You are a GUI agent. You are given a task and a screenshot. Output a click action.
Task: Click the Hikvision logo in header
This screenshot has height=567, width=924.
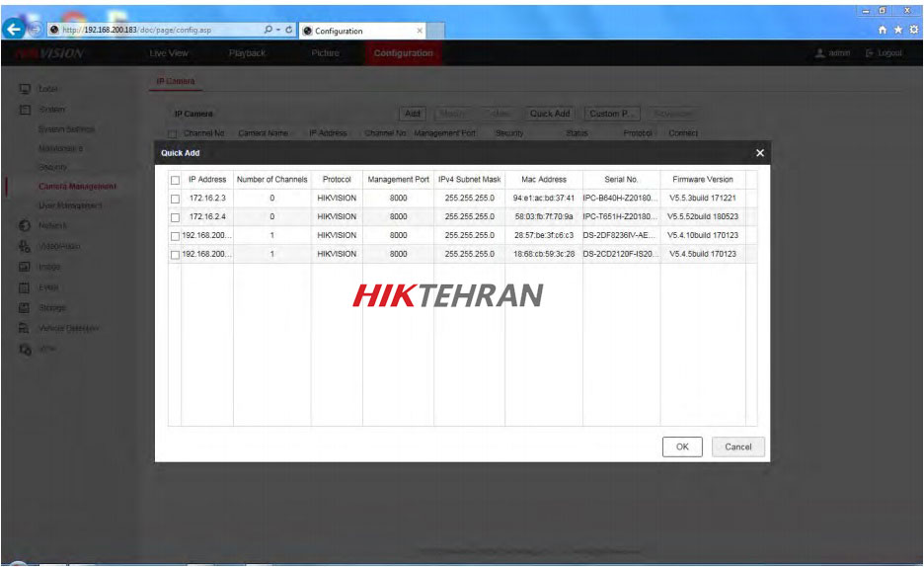tap(49, 53)
